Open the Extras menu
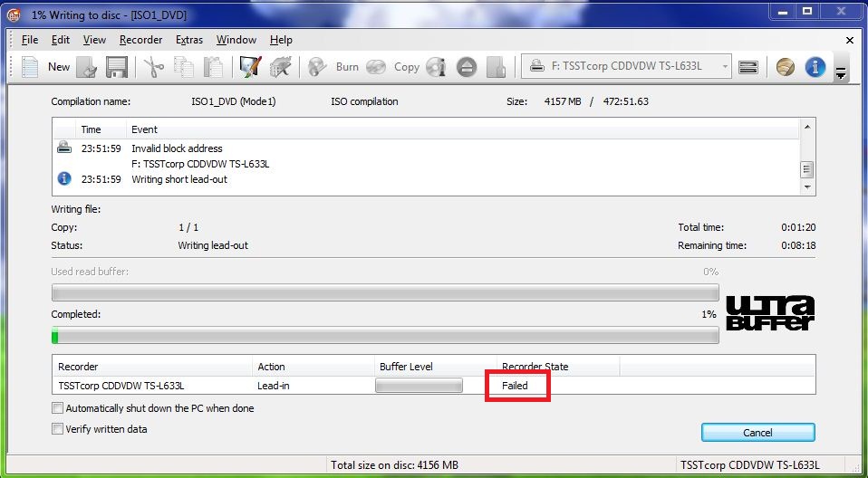868x478 pixels. pos(189,40)
